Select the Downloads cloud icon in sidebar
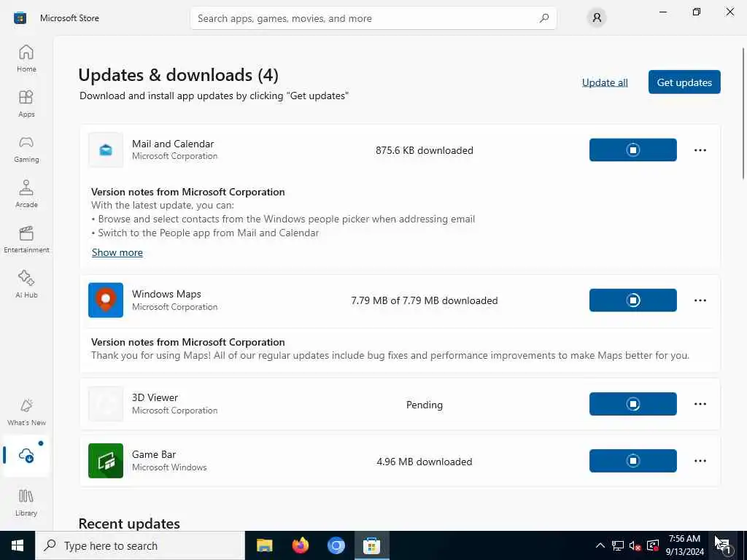The image size is (747, 560). [x=26, y=455]
